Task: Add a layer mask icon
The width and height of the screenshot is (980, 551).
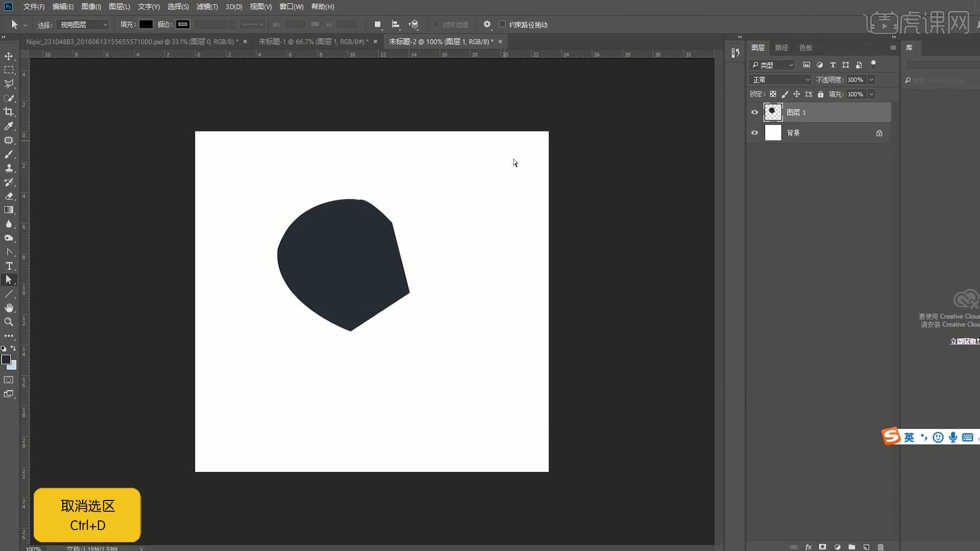Action: tap(822, 547)
